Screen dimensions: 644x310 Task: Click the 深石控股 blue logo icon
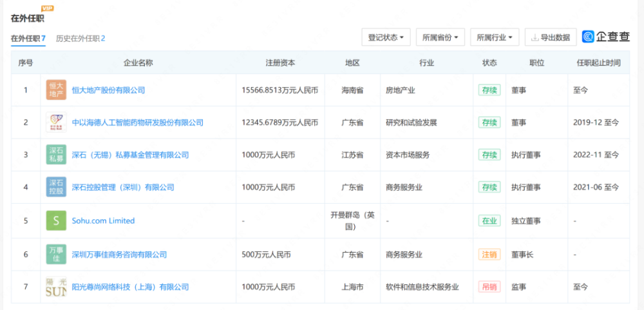(56, 188)
